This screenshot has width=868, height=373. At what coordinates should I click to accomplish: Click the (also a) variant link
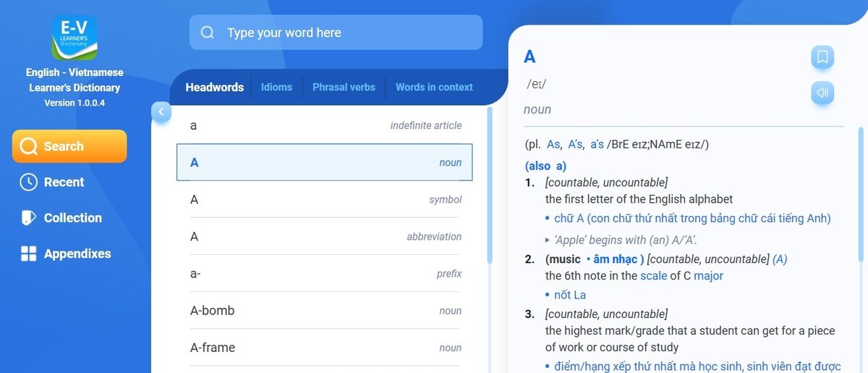click(x=545, y=166)
